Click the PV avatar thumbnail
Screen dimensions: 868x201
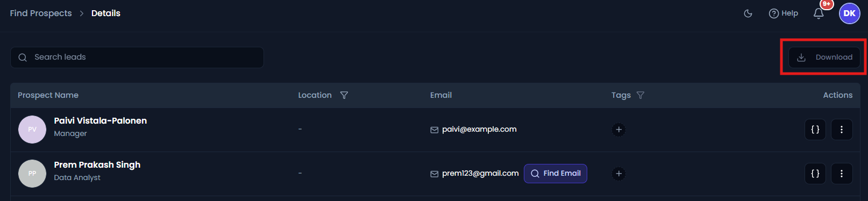[x=32, y=130]
